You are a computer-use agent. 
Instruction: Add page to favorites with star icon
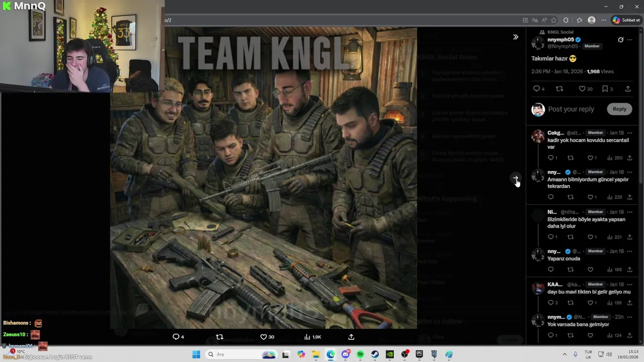point(553,20)
